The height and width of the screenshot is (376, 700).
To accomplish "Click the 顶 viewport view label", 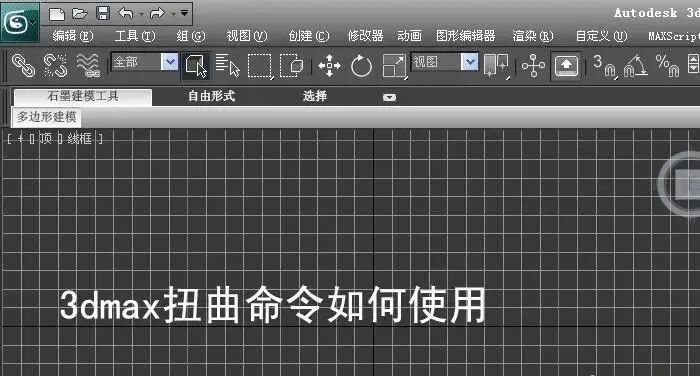I will 45,139.
